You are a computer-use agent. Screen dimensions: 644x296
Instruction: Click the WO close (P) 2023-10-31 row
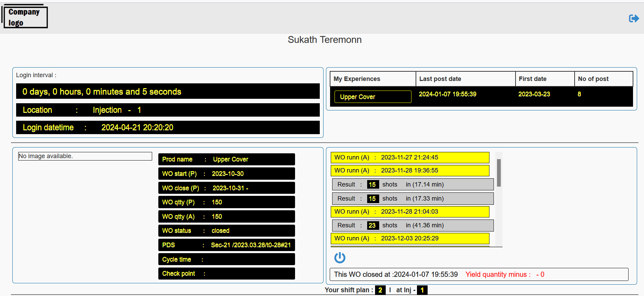point(227,188)
